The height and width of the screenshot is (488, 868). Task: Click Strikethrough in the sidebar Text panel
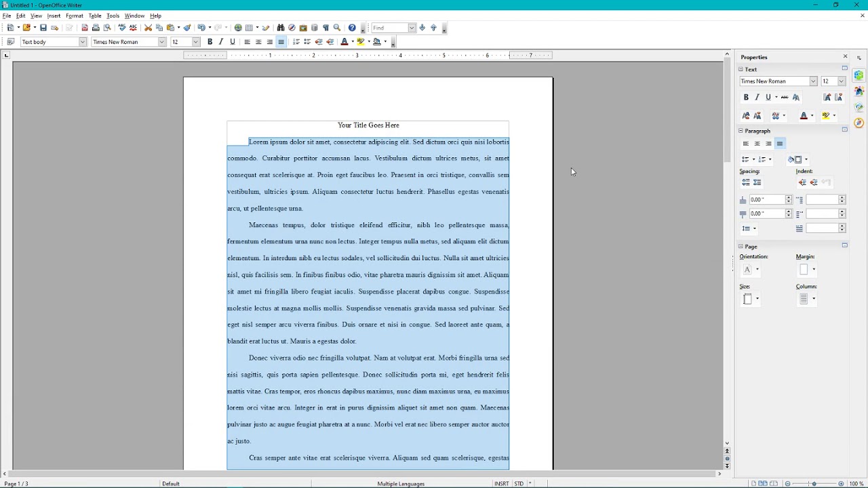[785, 97]
